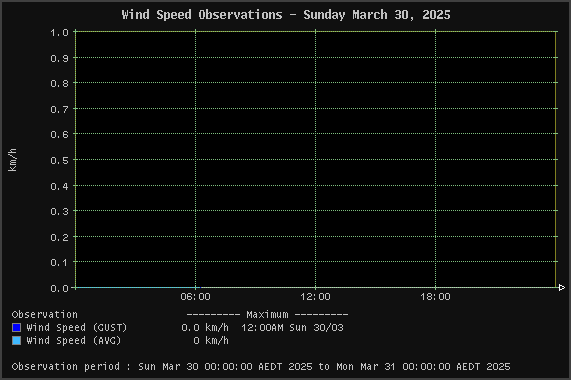Click the dark blue Wind Speed (GUST) swatch
Image resolution: width=571 pixels, height=380 pixels.
pyautogui.click(x=16, y=328)
